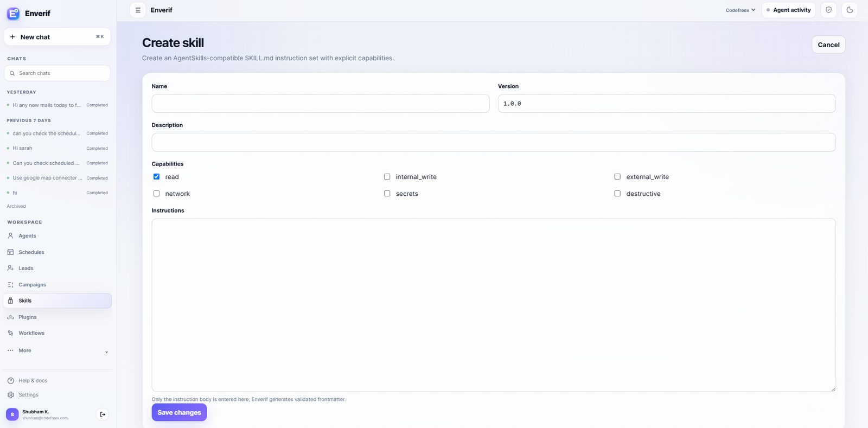The image size is (868, 428).
Task: Navigate to Campaigns
Action: click(58, 285)
